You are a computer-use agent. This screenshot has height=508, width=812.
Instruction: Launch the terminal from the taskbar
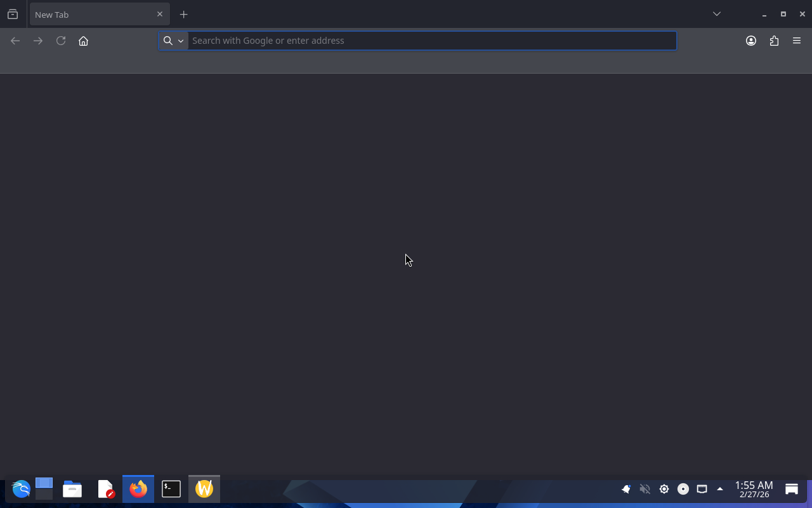(171, 489)
